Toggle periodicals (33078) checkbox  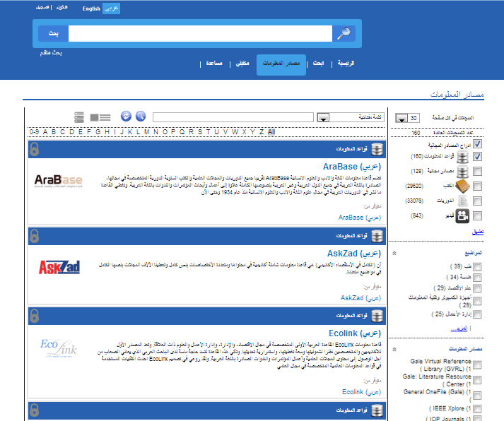coord(477,201)
